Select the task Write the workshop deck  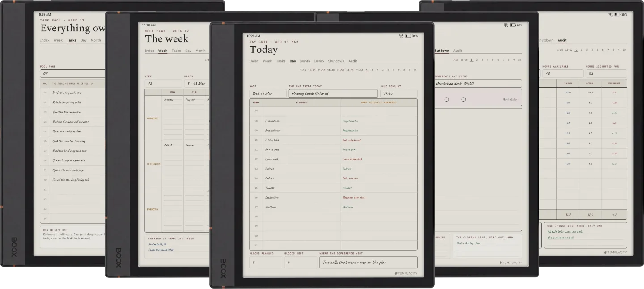click(x=67, y=132)
